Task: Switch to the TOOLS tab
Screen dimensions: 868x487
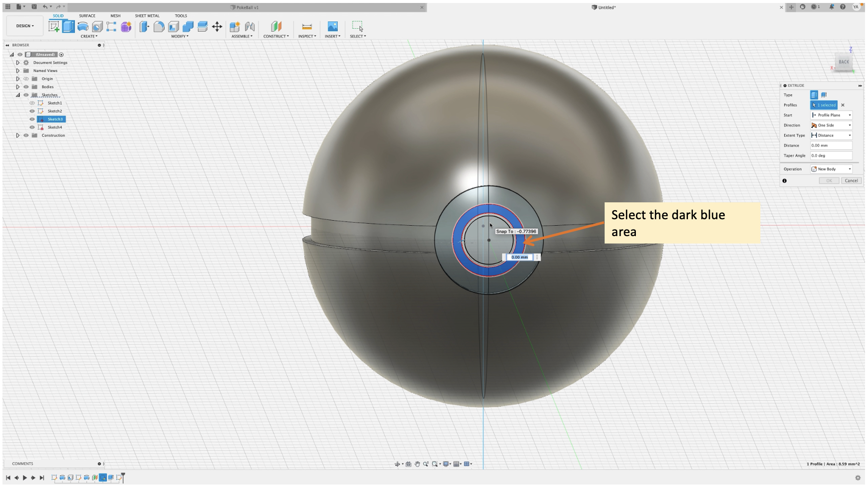Action: [181, 16]
